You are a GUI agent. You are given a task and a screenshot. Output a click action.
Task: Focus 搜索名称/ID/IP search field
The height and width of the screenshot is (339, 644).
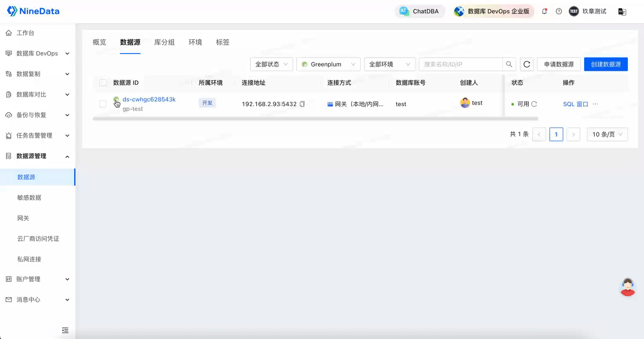461,64
